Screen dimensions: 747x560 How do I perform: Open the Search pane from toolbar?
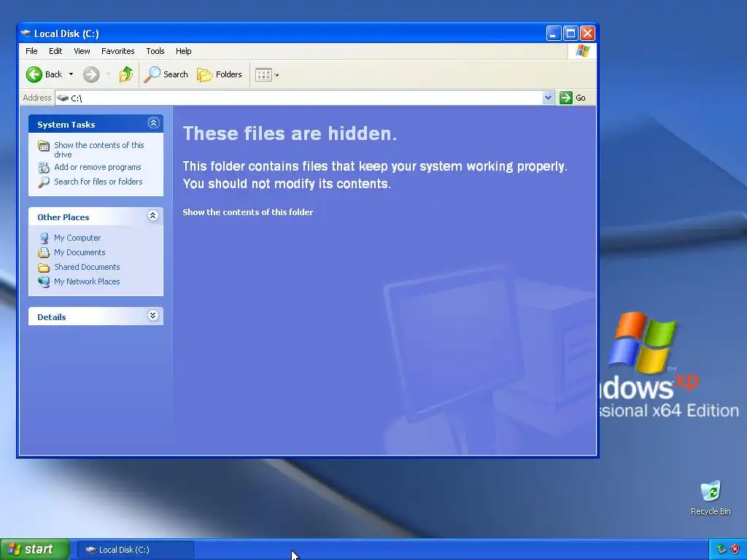coord(166,74)
